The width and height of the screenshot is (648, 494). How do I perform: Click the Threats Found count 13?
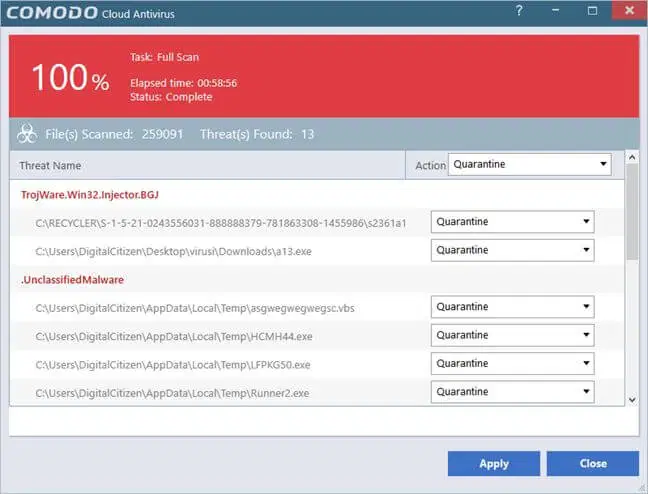pos(307,134)
